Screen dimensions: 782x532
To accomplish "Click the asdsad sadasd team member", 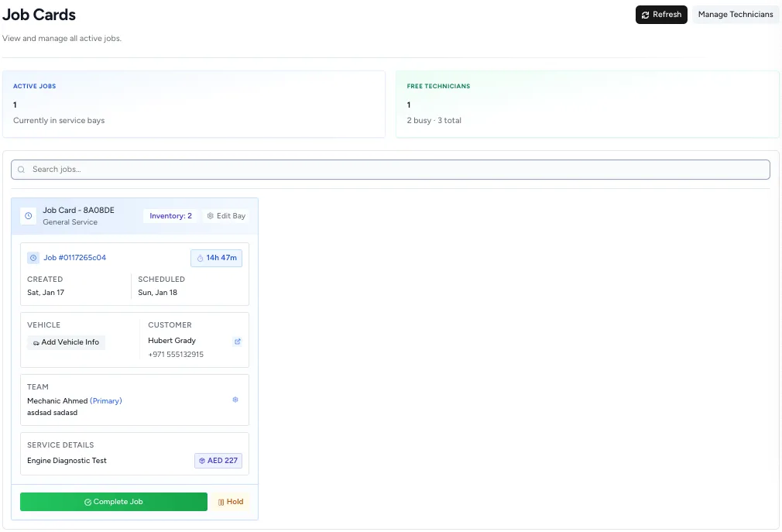I will [53, 413].
